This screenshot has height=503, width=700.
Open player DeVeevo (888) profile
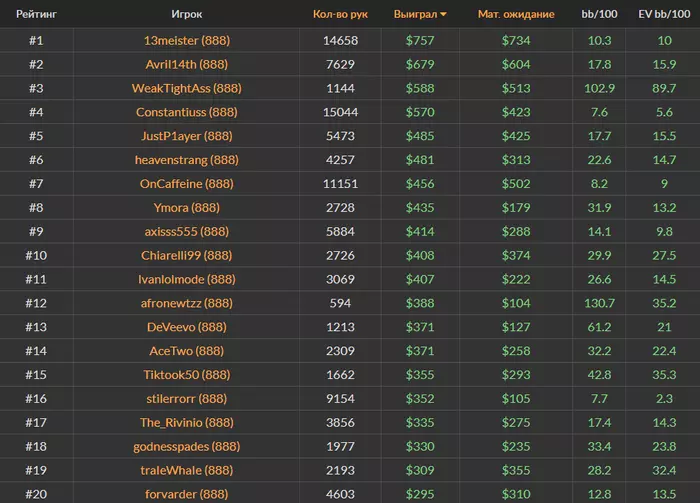tap(187, 327)
